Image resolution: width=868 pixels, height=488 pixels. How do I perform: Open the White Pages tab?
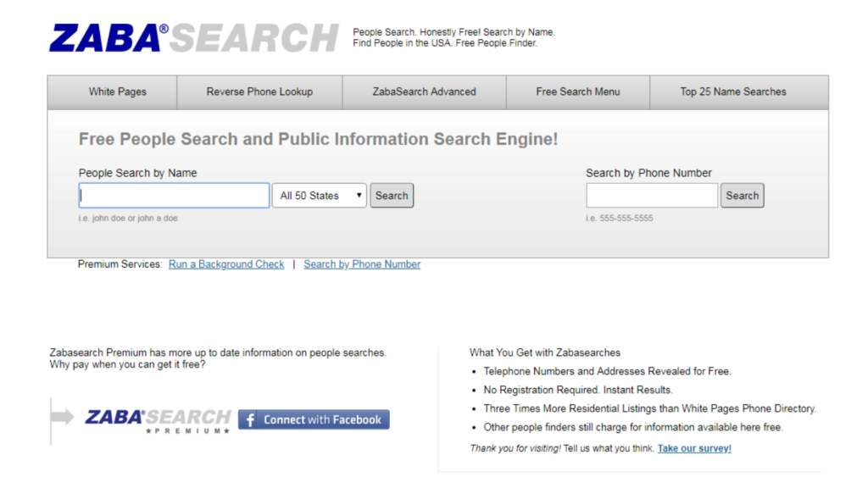click(117, 91)
